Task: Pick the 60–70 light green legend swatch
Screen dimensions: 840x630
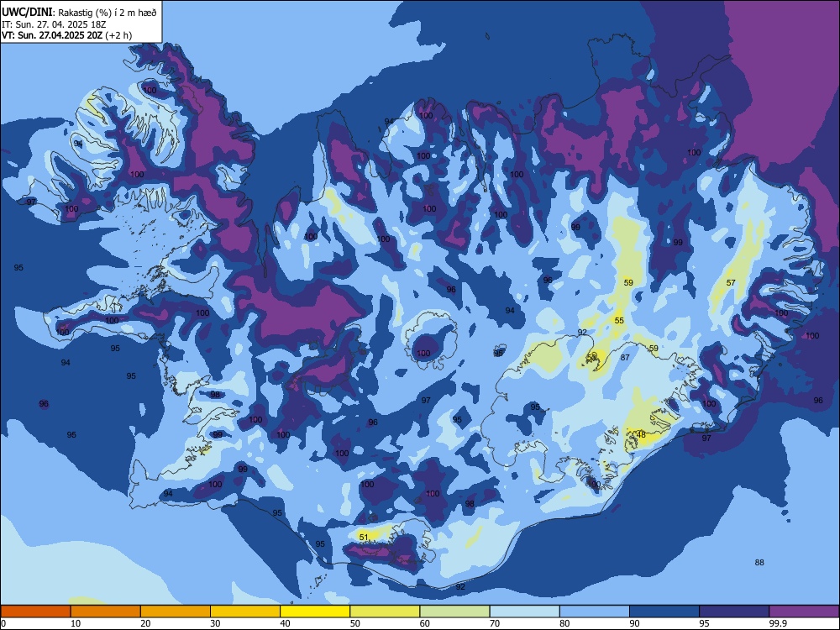Action: (454, 612)
